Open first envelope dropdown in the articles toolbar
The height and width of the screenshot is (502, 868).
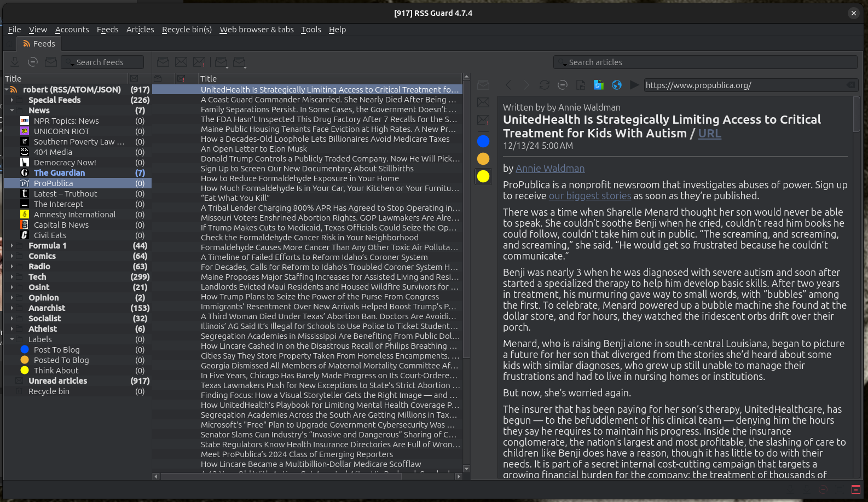tap(228, 68)
